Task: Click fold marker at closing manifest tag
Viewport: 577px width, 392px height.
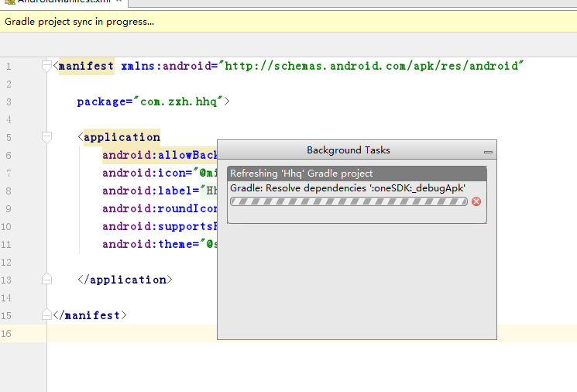Action: [46, 315]
